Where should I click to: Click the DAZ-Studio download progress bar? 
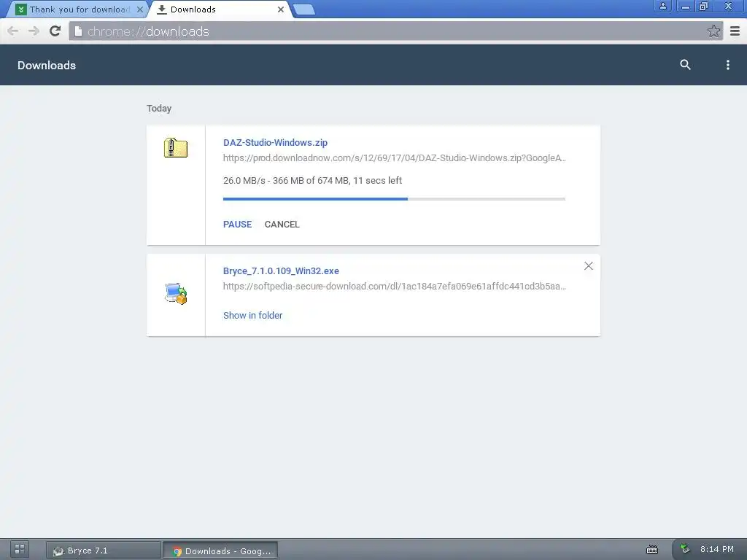coord(394,199)
